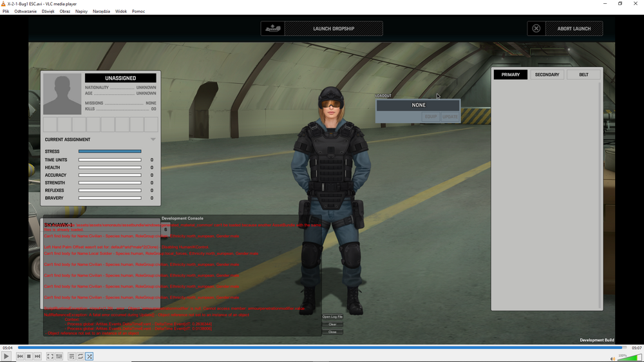Screen dimensions: 644x362
Task: Open the extended settings equalizer icon
Action: [x=59, y=356]
